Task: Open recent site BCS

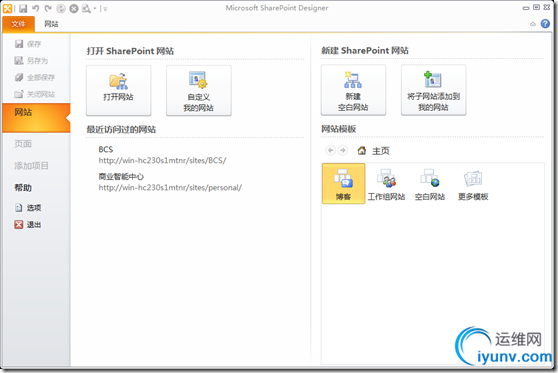Action: [106, 149]
